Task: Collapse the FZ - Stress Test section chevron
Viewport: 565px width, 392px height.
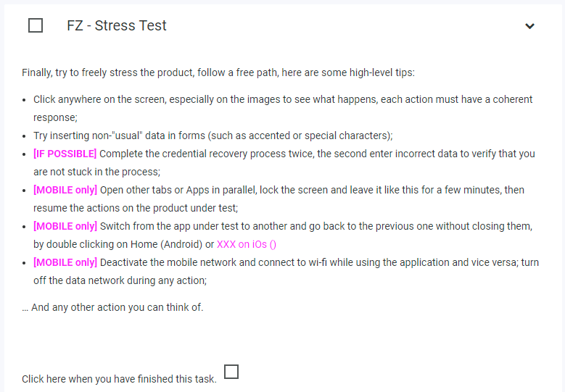Action: click(529, 26)
